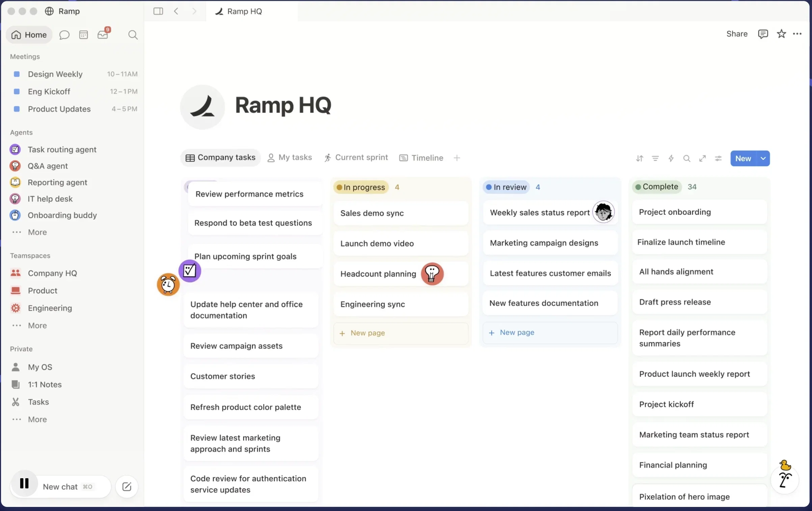
Task: Pause using the pause button at bottom left
Action: [24, 483]
